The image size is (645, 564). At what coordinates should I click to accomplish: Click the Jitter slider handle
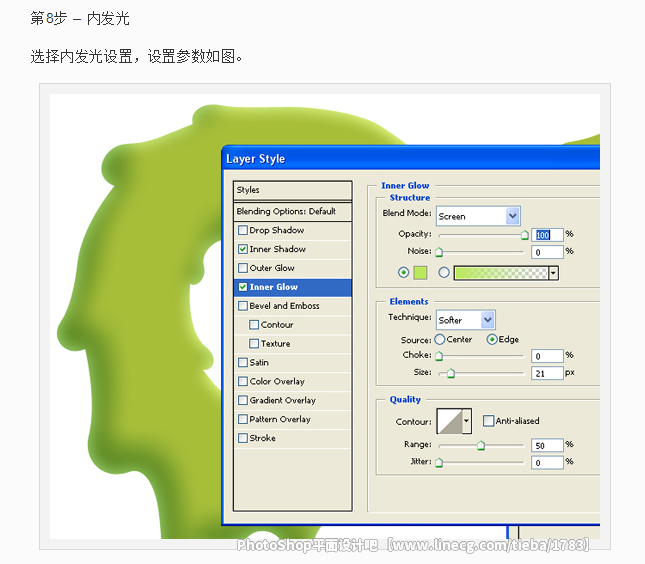(439, 463)
